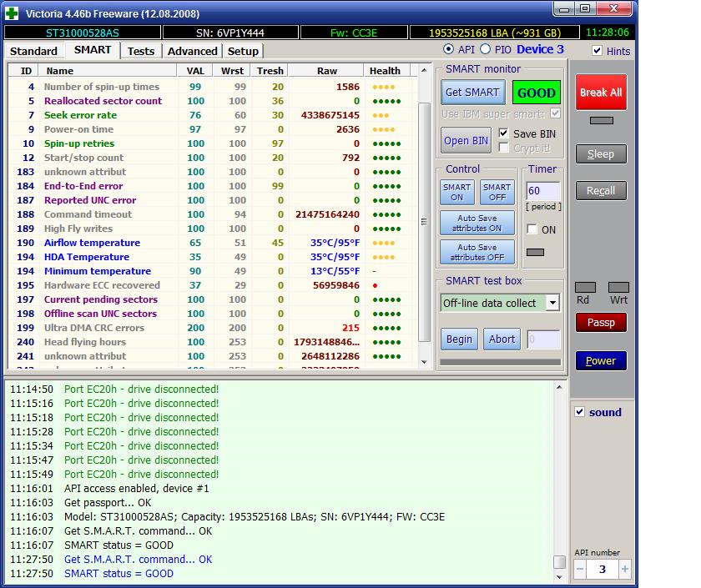701x588 pixels.
Task: Click the SMART table scrollbar thumb
Action: click(x=424, y=222)
